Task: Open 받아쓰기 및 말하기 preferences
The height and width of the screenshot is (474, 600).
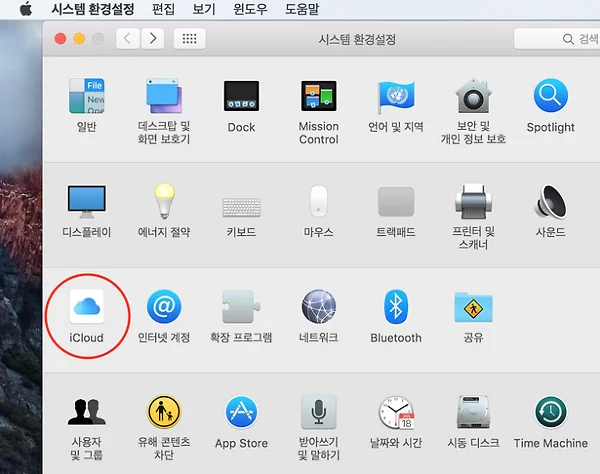Action: 319,428
